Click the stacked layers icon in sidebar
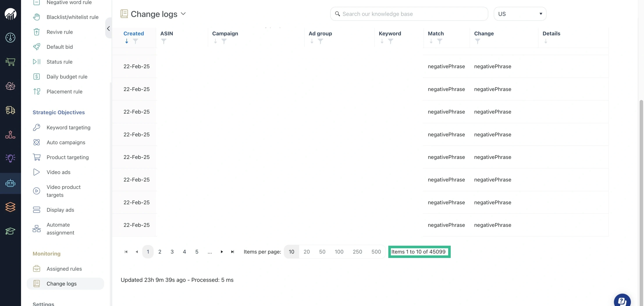 10,207
